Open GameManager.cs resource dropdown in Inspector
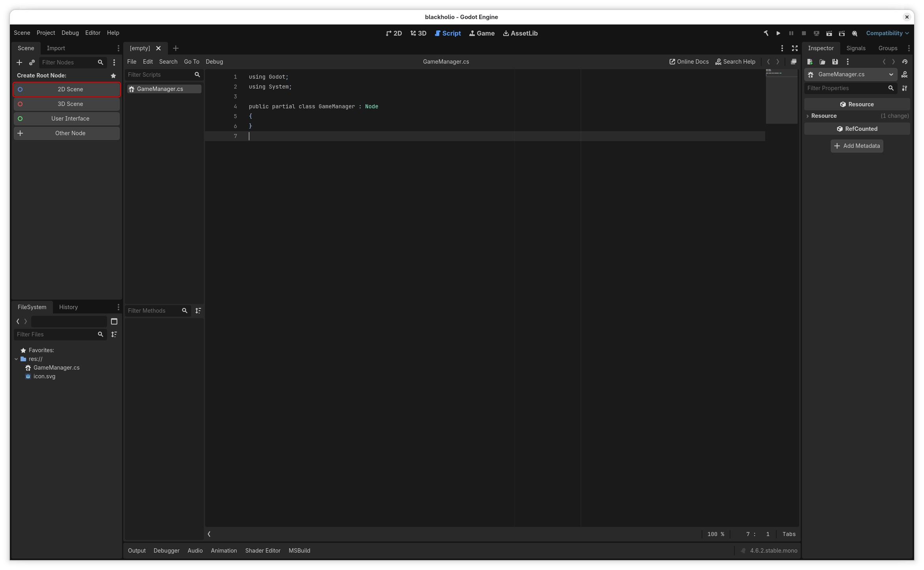Image resolution: width=924 pixels, height=570 pixels. tap(851, 74)
